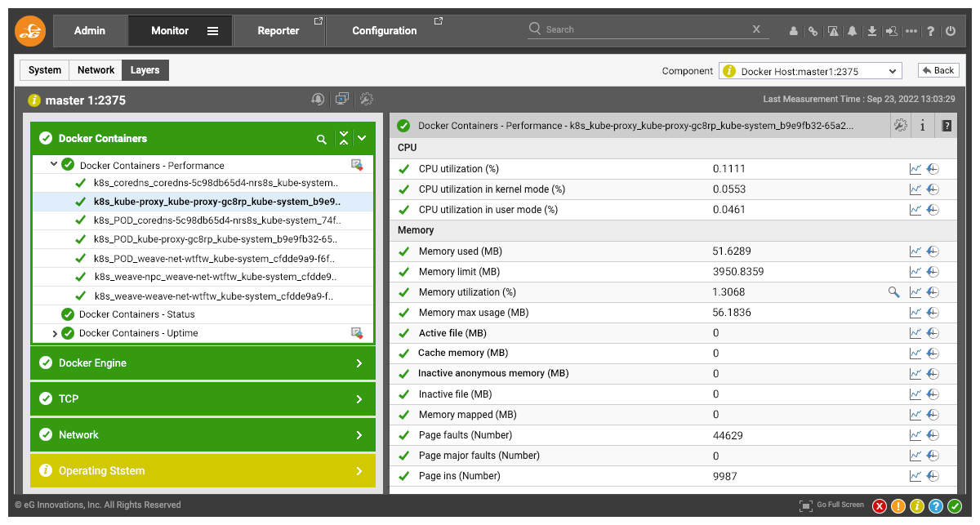Select Docker Containers - Status test
The width and height of the screenshot is (980, 525).
(137, 314)
